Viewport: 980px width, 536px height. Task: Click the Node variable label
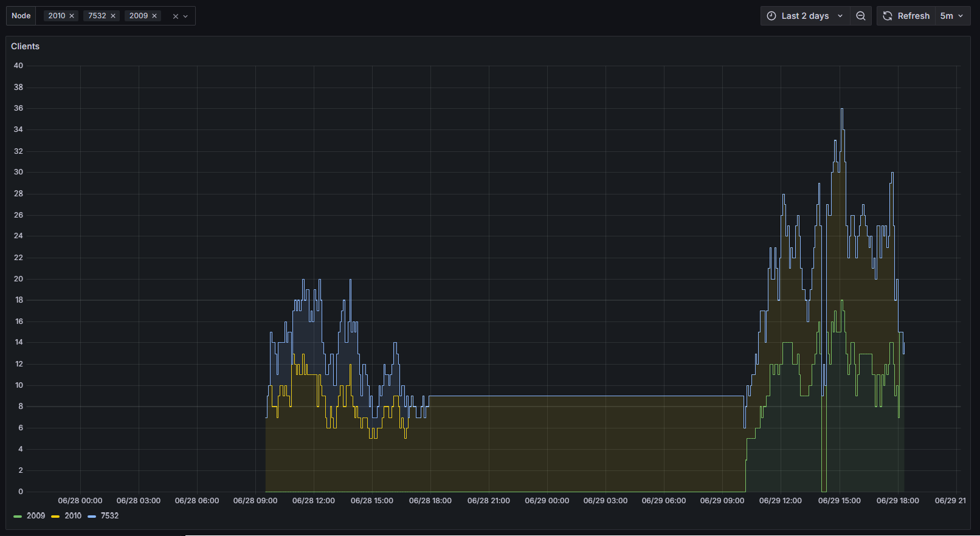21,16
